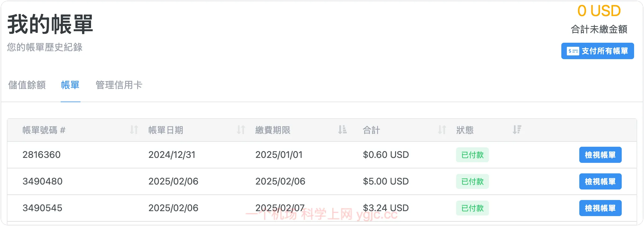Select the 帳單 tab
644x226 pixels.
(x=70, y=85)
